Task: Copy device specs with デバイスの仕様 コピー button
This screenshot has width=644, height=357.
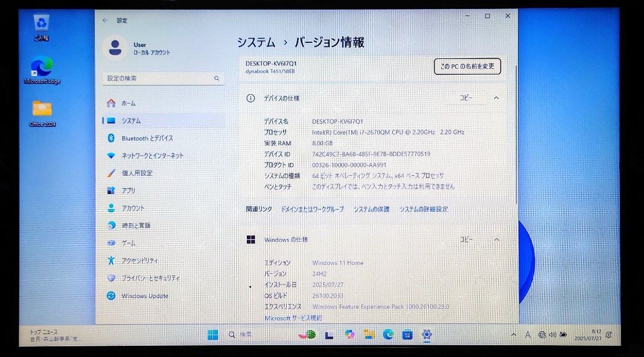Action: click(x=466, y=98)
